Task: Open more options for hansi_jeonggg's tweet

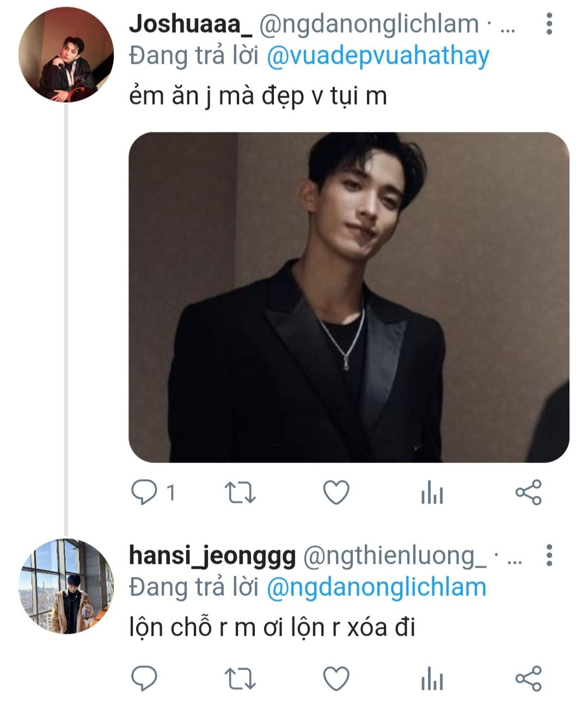Action: coord(549,555)
